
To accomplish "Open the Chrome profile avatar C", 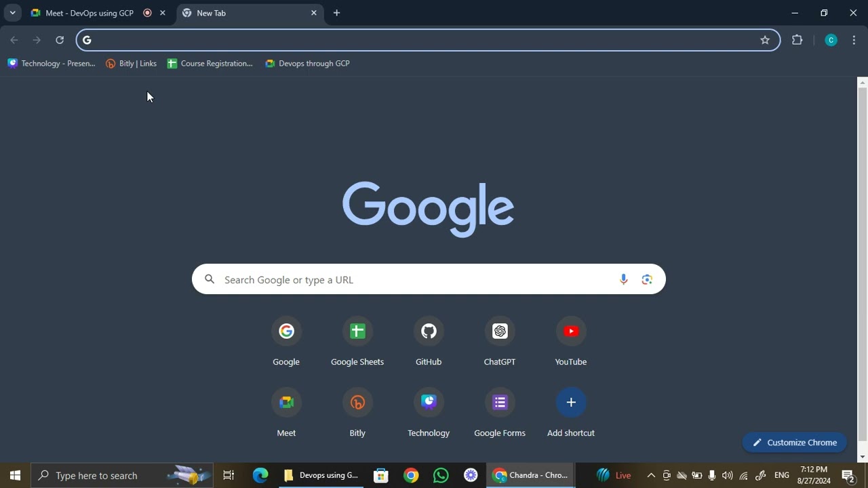I will pos(831,40).
